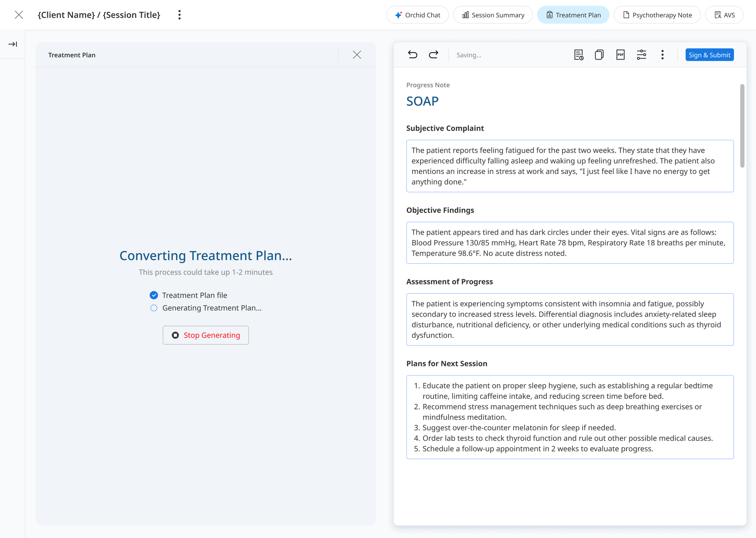
Task: Click the Stop Generating button
Action: click(206, 335)
